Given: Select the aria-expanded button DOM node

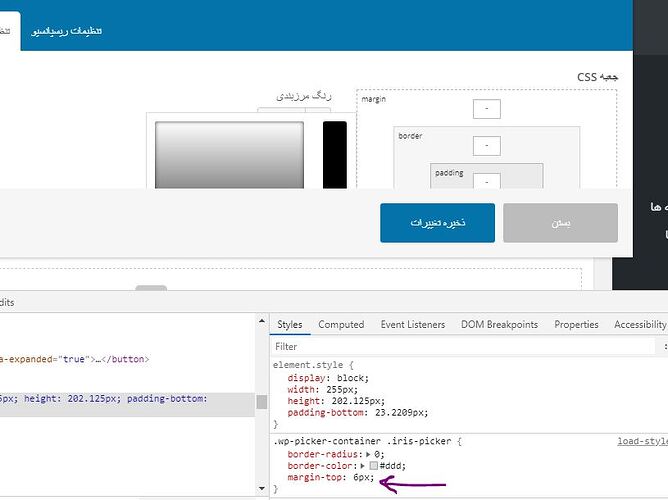Looking at the screenshot, I should (75, 359).
